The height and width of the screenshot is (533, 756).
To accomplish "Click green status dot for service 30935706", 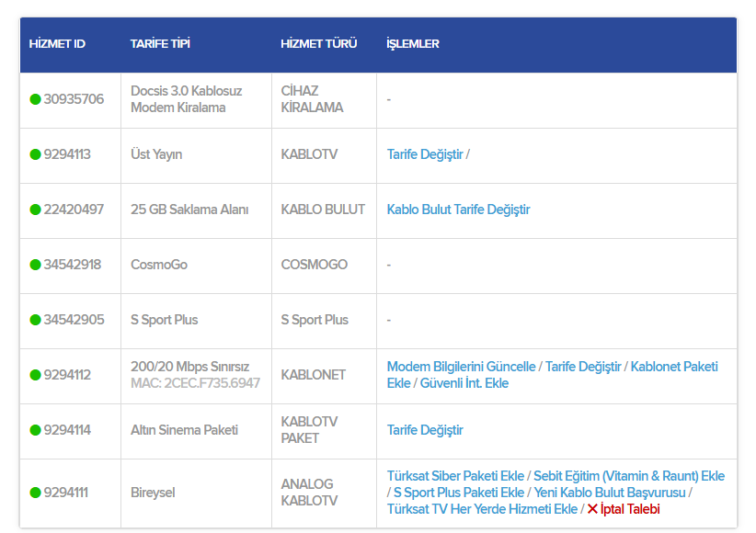I will (x=35, y=99).
